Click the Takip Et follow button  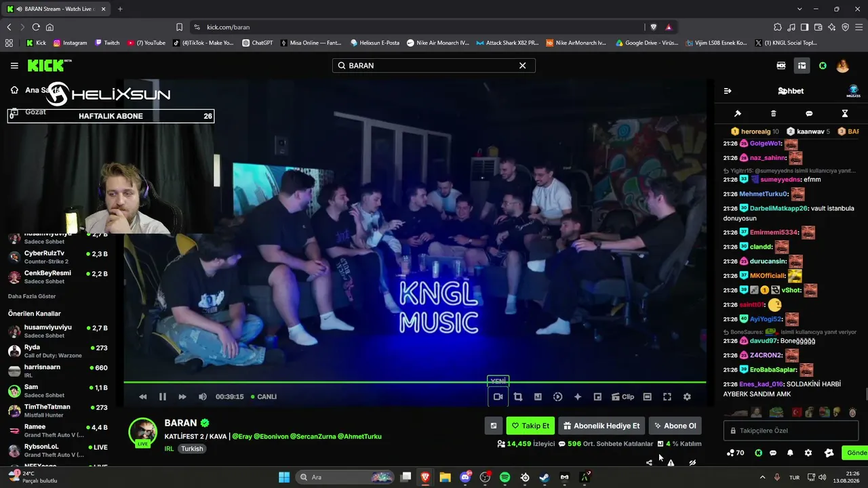[530, 426]
